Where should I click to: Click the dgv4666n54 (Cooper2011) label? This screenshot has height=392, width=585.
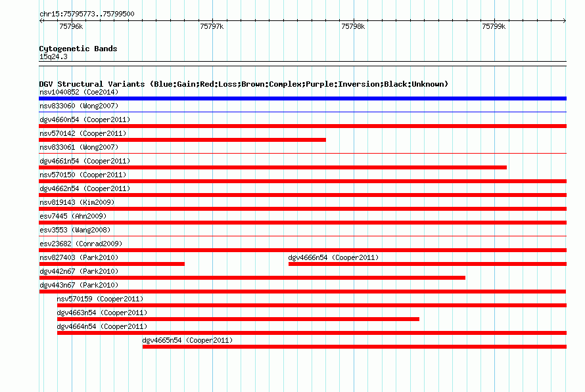(333, 257)
